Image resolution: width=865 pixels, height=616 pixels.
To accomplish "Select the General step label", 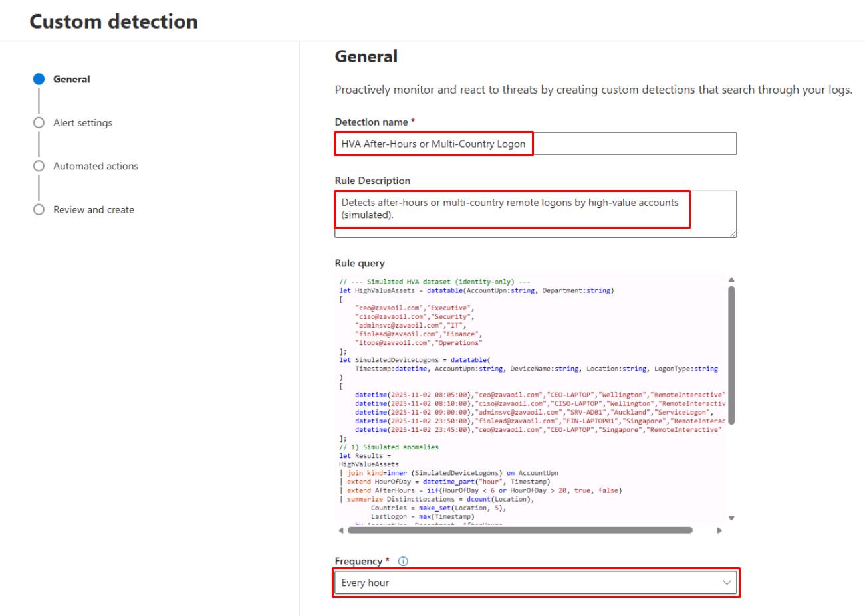I will (x=72, y=79).
